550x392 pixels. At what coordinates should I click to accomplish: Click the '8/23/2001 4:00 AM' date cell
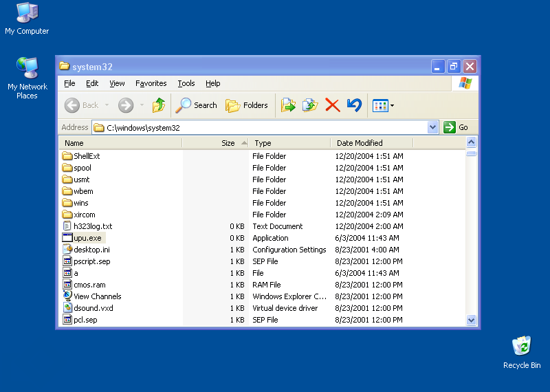[368, 250]
